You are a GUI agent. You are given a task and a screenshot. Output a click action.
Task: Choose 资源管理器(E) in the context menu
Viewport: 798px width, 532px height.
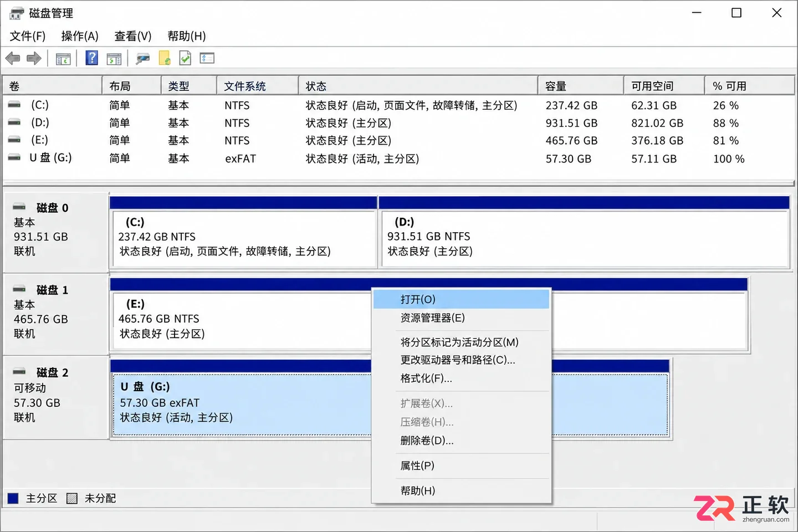click(x=461, y=318)
